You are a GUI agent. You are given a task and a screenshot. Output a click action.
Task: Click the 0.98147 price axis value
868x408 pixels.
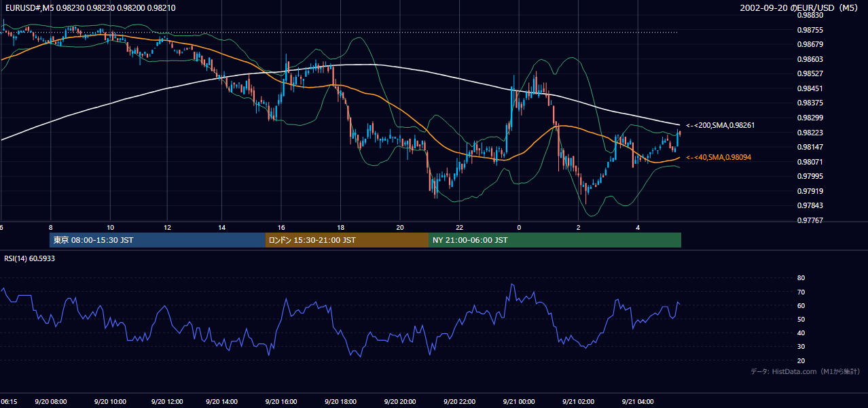(x=810, y=147)
